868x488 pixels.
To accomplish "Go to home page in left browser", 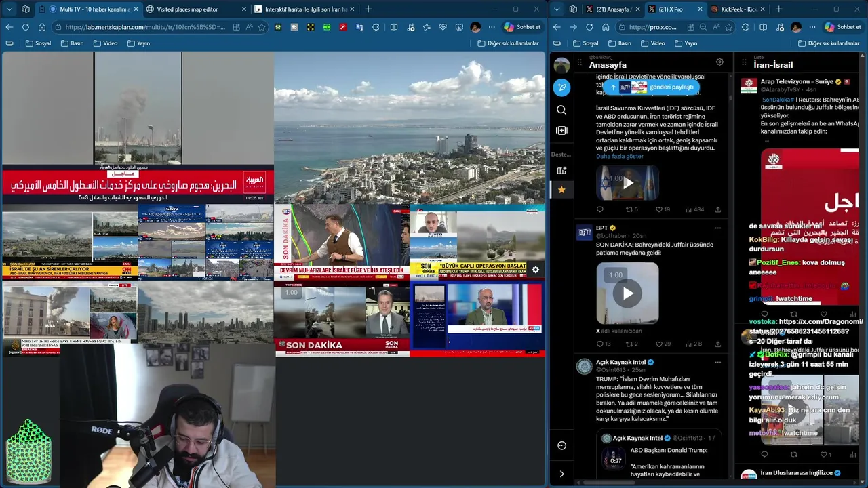I will [41, 27].
